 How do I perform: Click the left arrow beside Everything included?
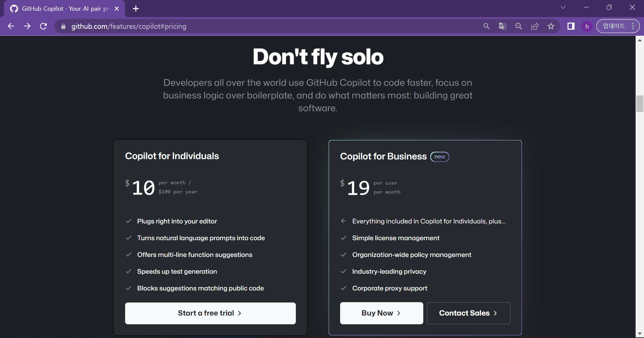[x=343, y=221]
